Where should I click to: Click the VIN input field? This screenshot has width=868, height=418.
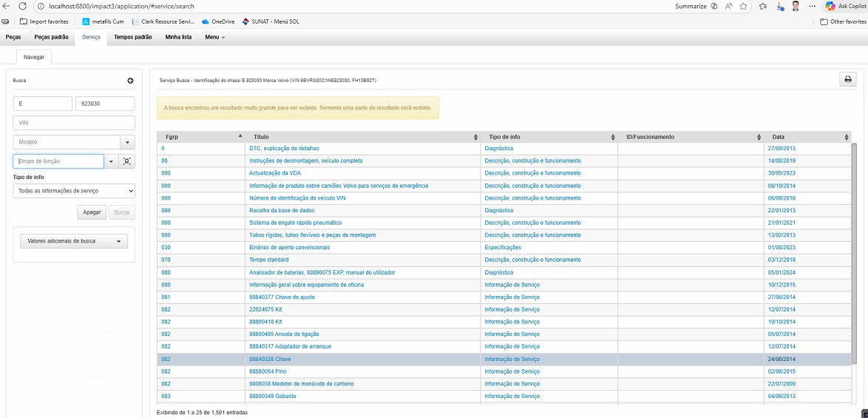pyautogui.click(x=74, y=123)
